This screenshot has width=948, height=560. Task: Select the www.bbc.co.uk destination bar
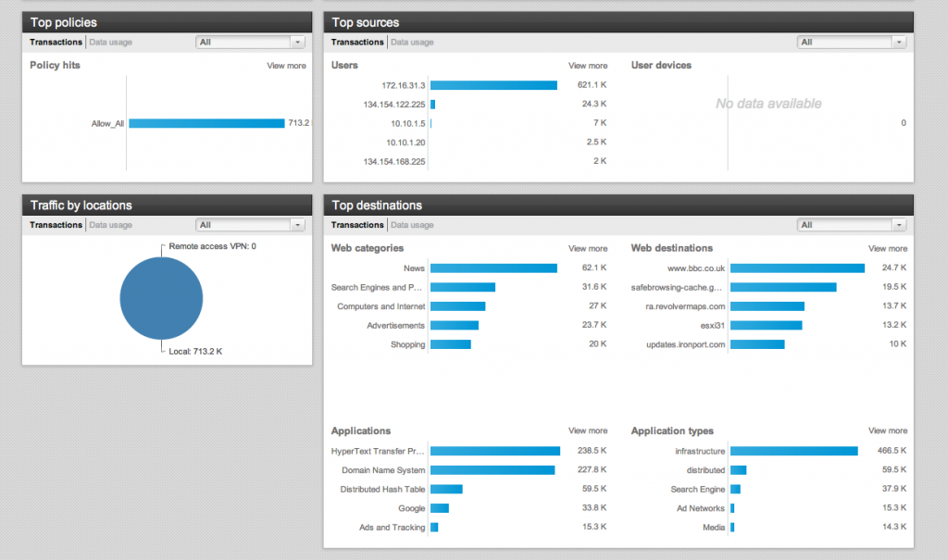[797, 268]
